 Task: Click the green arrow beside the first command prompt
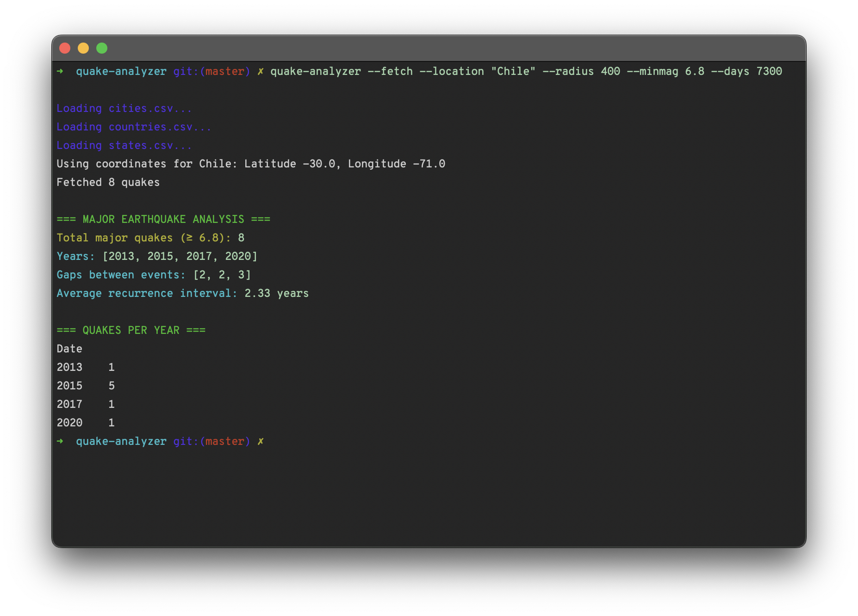pyautogui.click(x=61, y=71)
